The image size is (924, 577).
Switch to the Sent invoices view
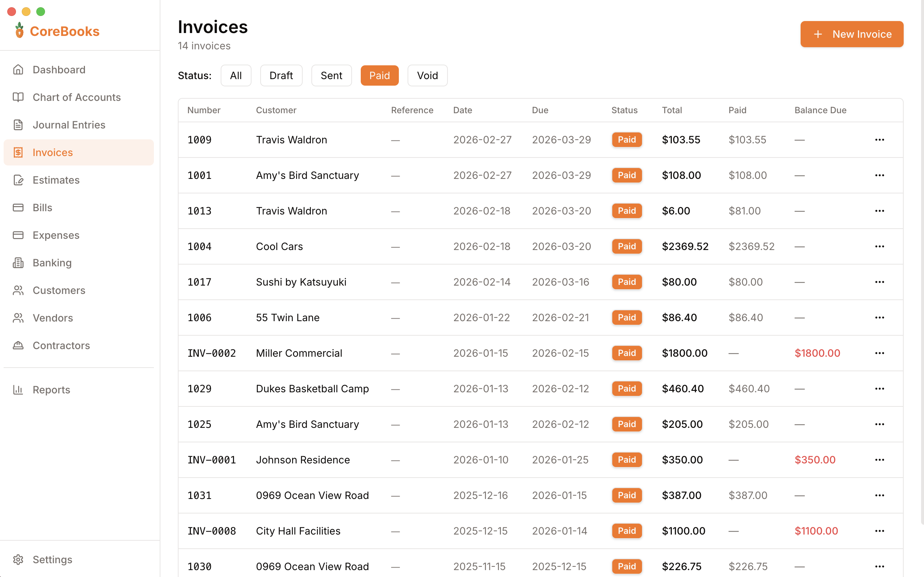click(331, 75)
